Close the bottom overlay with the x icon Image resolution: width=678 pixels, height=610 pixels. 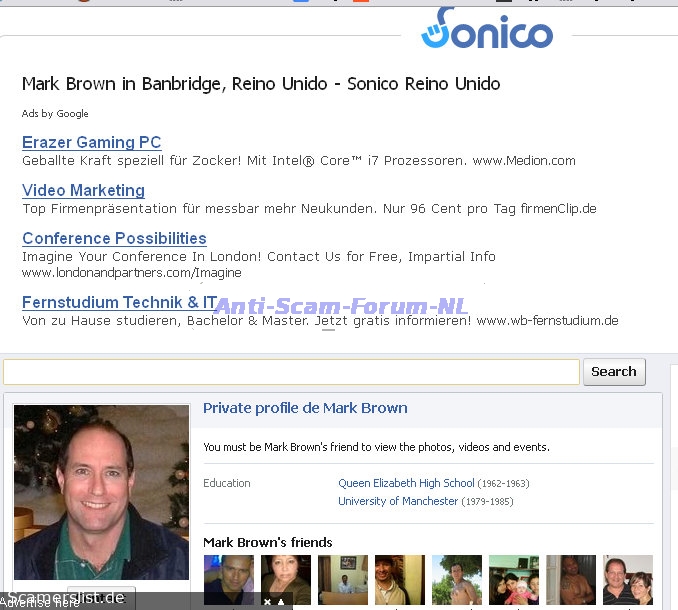point(267,601)
